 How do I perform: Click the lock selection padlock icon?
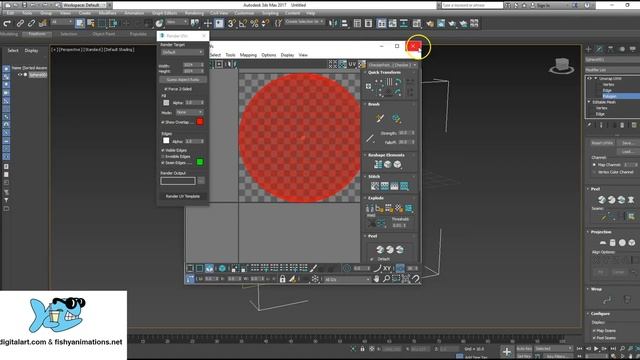(x=282, y=279)
